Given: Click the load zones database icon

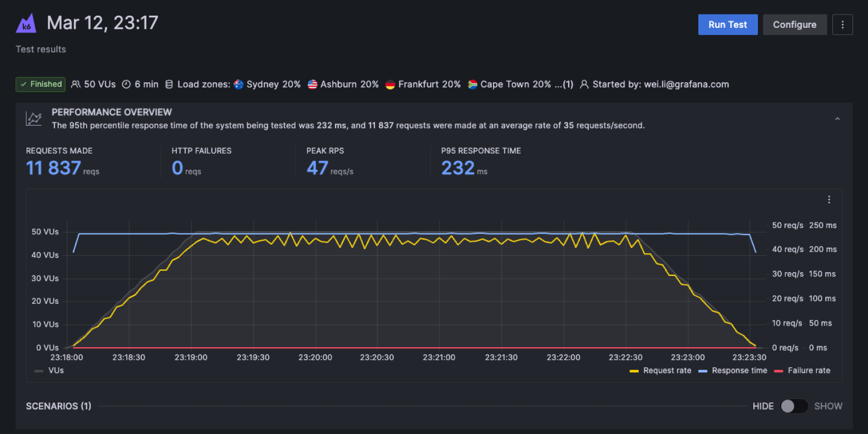Looking at the screenshot, I should (x=169, y=84).
